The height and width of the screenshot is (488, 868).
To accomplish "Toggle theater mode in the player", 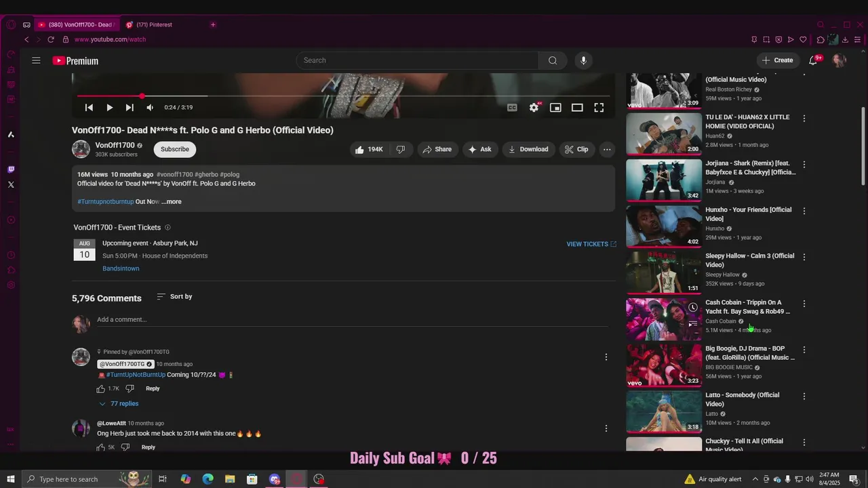I will click(577, 108).
